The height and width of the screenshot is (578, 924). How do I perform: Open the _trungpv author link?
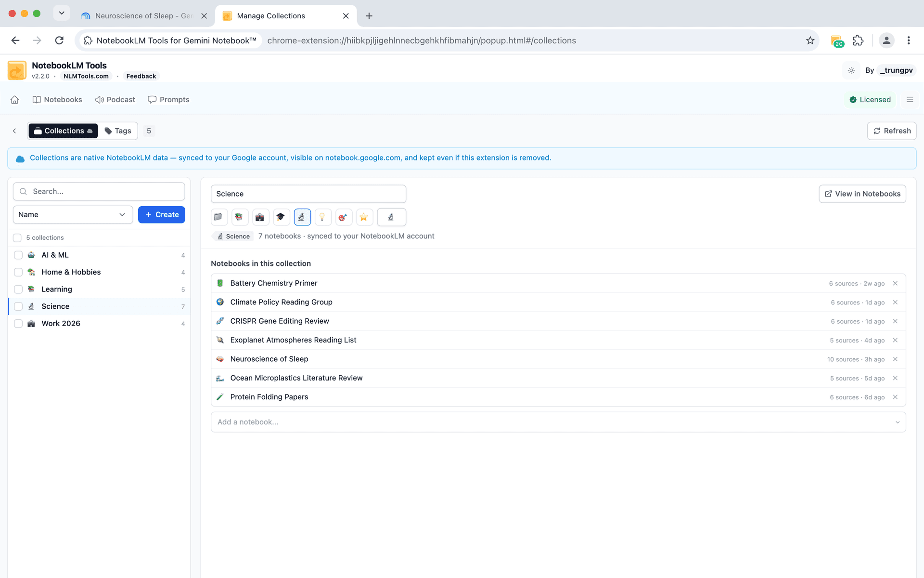coord(896,70)
